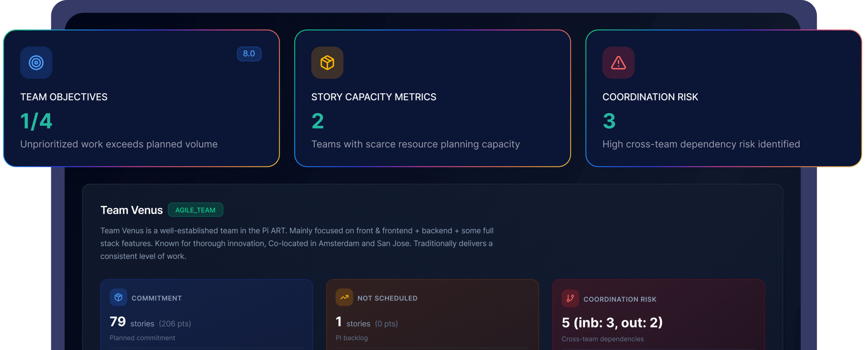Click the Coordination Risk warning triangle icon
Viewport: 868px width, 350px height.
tap(618, 63)
